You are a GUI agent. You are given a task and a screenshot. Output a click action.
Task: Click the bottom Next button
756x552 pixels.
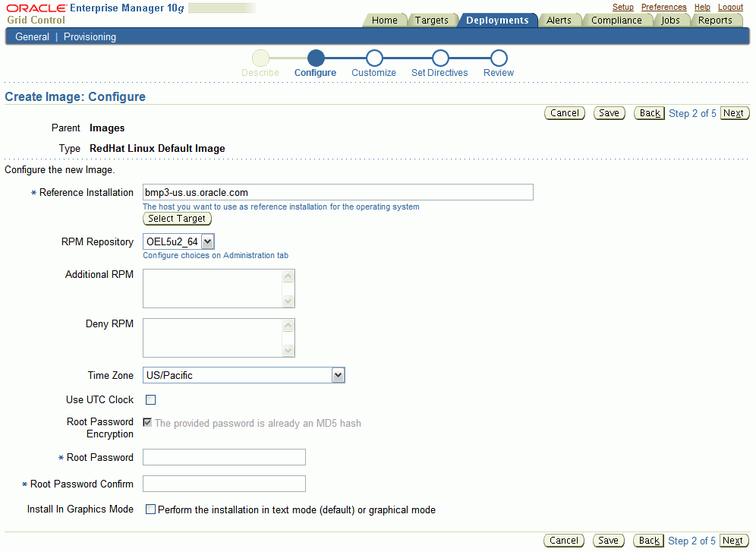coord(734,541)
